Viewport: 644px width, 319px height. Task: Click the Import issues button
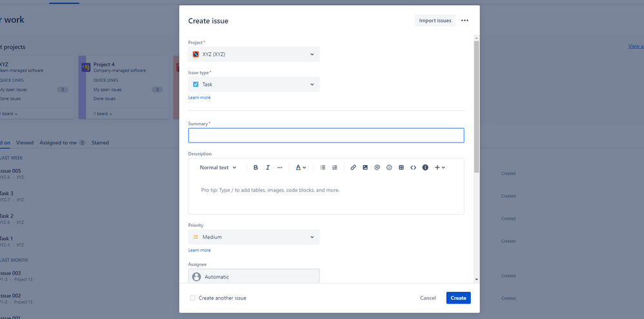pos(435,21)
